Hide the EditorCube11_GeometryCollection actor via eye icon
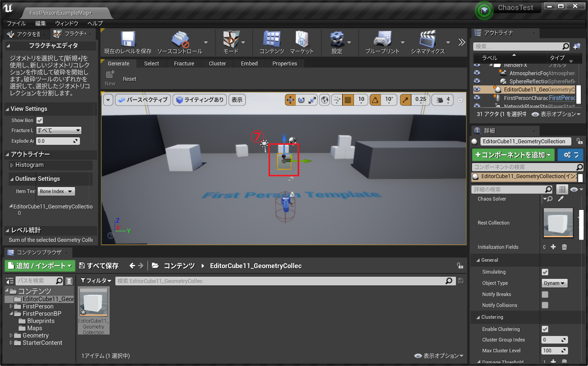Viewport: 588px width, 366px height. coord(477,89)
